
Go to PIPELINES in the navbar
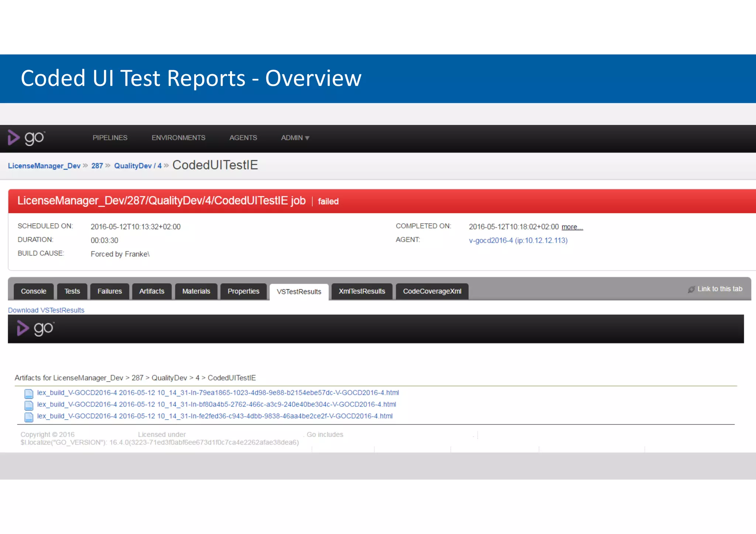point(110,138)
